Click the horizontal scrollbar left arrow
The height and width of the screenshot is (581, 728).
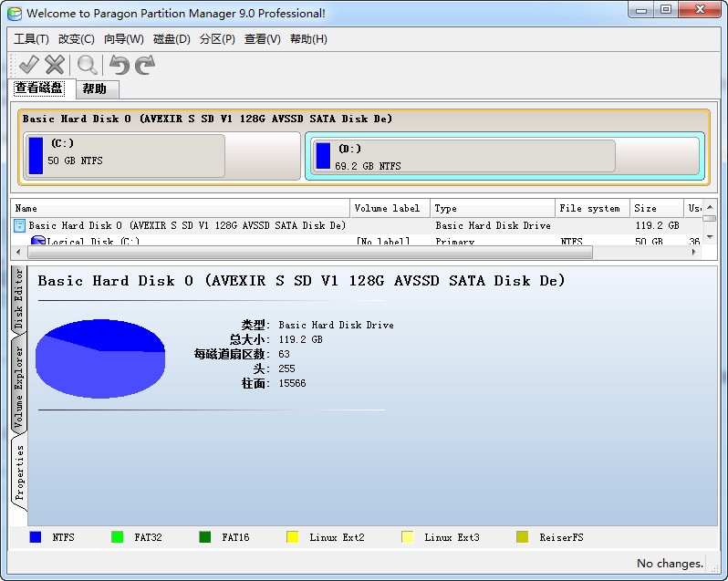18,253
